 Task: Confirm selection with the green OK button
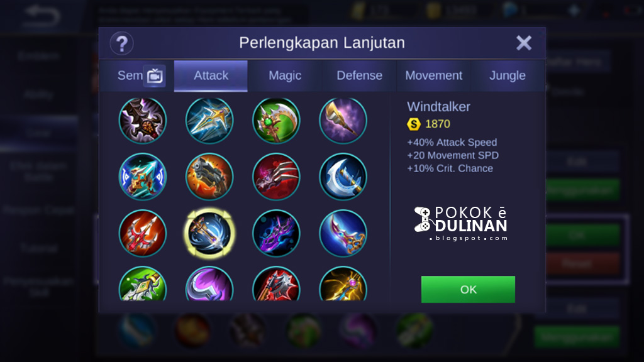(x=468, y=289)
